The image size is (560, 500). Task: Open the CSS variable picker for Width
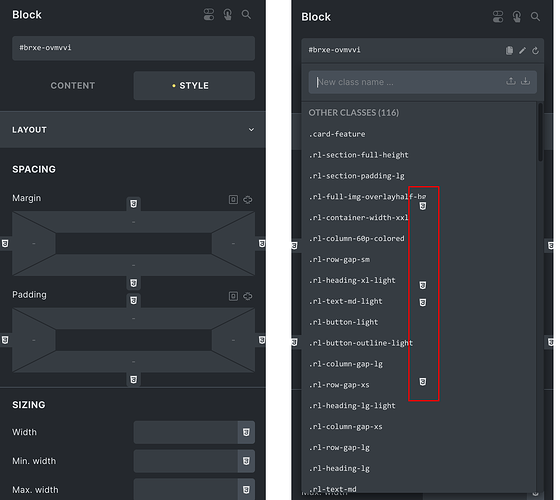246,432
